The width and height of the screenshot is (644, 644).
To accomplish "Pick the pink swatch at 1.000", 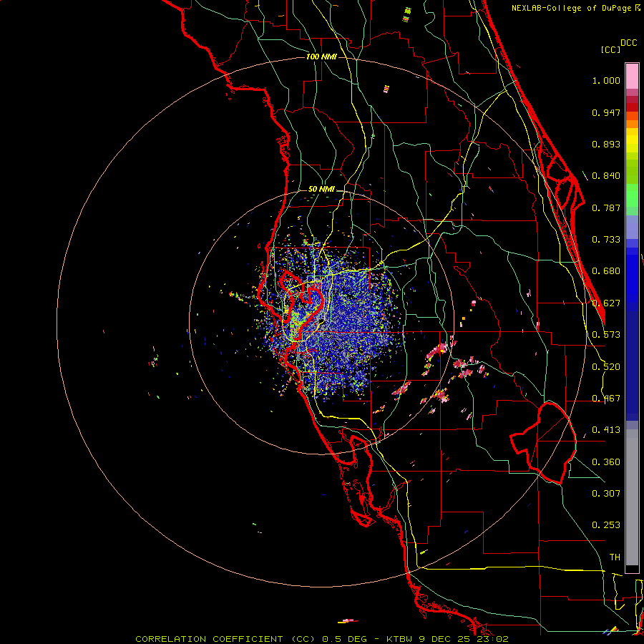I will click(x=632, y=77).
